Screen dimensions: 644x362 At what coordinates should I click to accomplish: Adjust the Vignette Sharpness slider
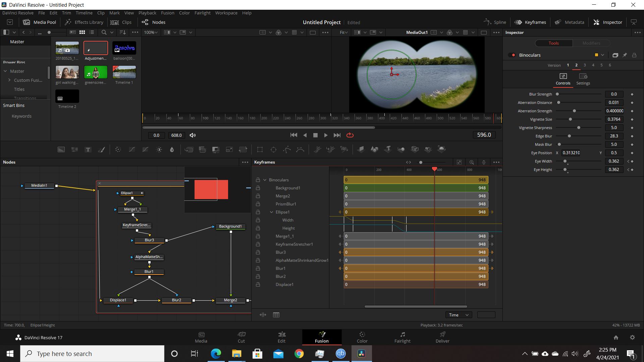click(579, 128)
